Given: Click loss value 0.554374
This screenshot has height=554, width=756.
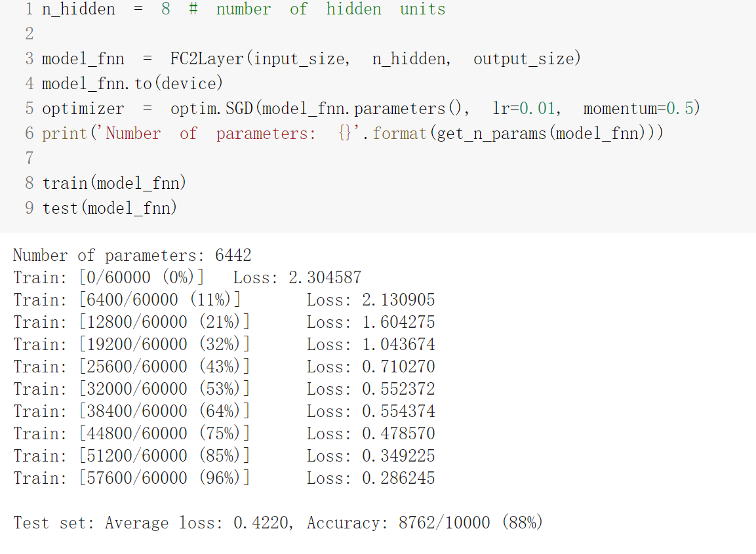Looking at the screenshot, I should point(398,411).
